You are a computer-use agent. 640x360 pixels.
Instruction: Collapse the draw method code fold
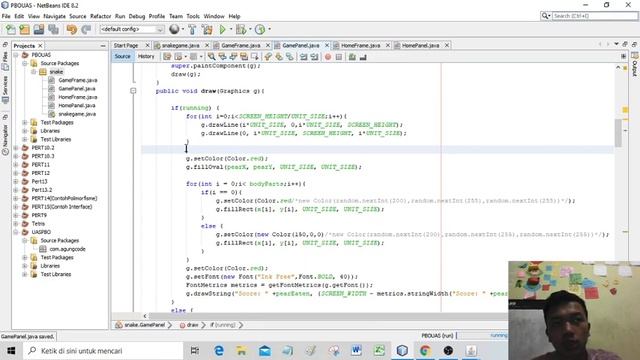tap(133, 91)
